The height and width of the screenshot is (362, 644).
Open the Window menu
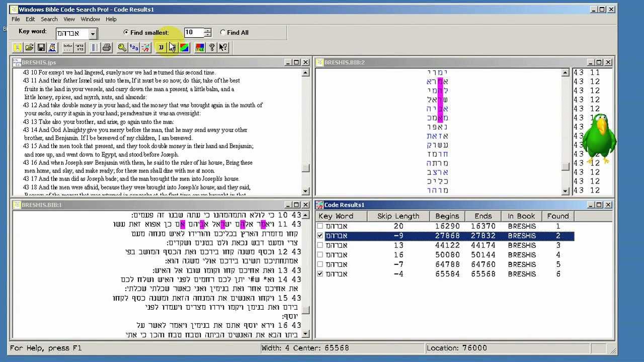tap(90, 19)
